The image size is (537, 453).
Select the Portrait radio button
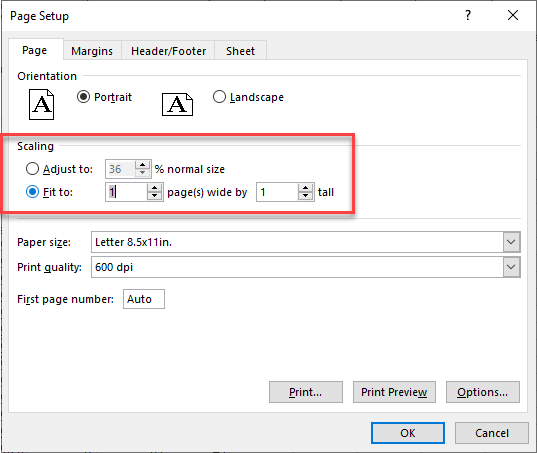(83, 97)
